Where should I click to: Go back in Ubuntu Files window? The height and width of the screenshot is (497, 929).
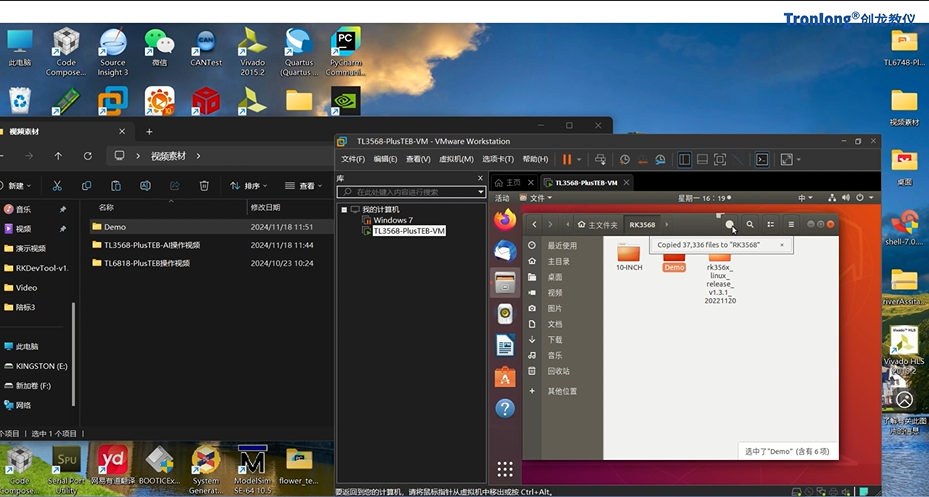click(x=534, y=225)
